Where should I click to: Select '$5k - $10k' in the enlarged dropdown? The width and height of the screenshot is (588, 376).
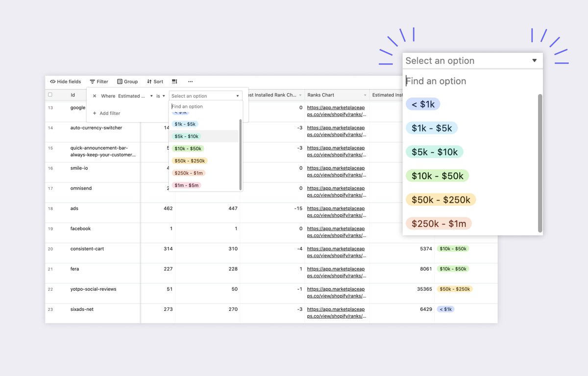coord(435,152)
